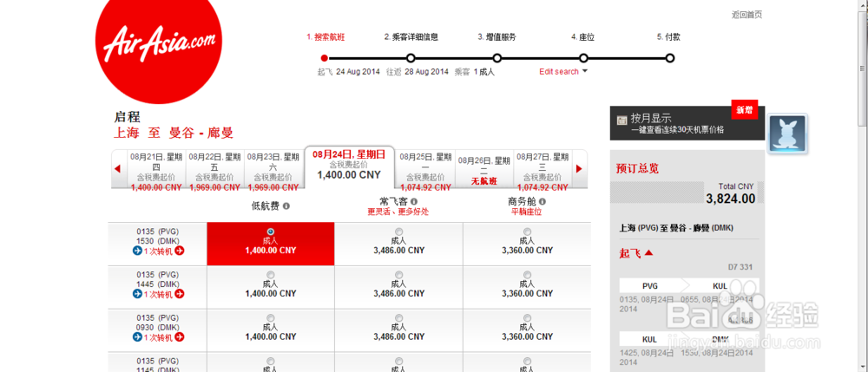Select 商务舱 radio for 0930 flight

coord(527,318)
